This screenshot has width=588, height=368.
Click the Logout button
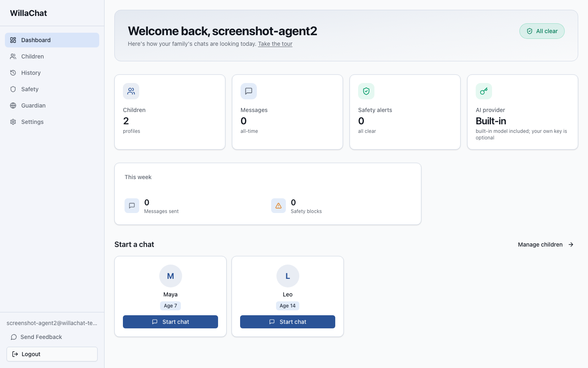[x=52, y=354]
